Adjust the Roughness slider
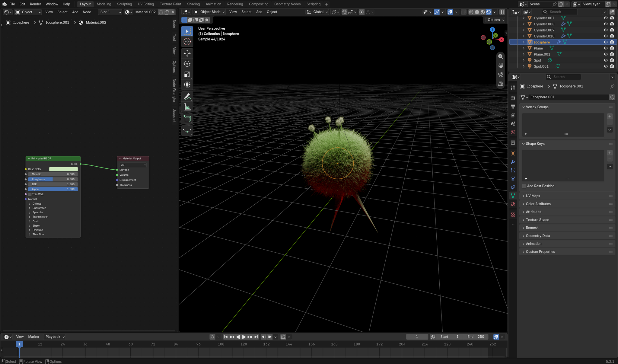618x364 pixels. coord(53,179)
